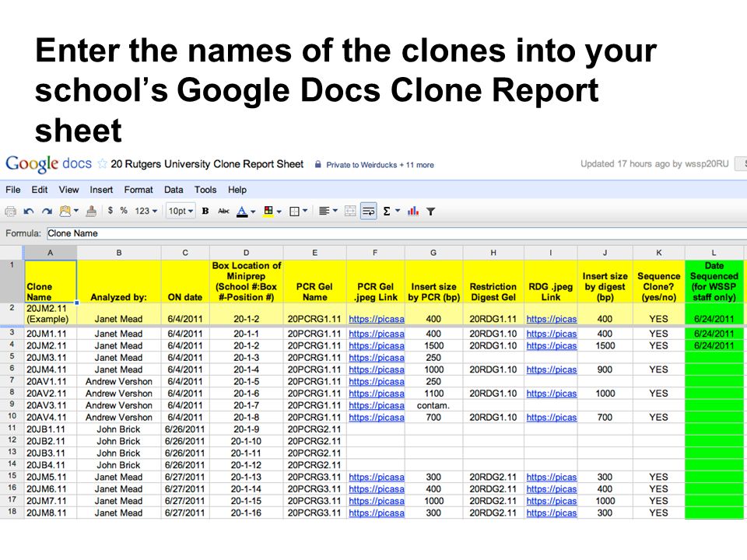Click the sigma functions icon
The width and height of the screenshot is (747, 560).
[387, 211]
